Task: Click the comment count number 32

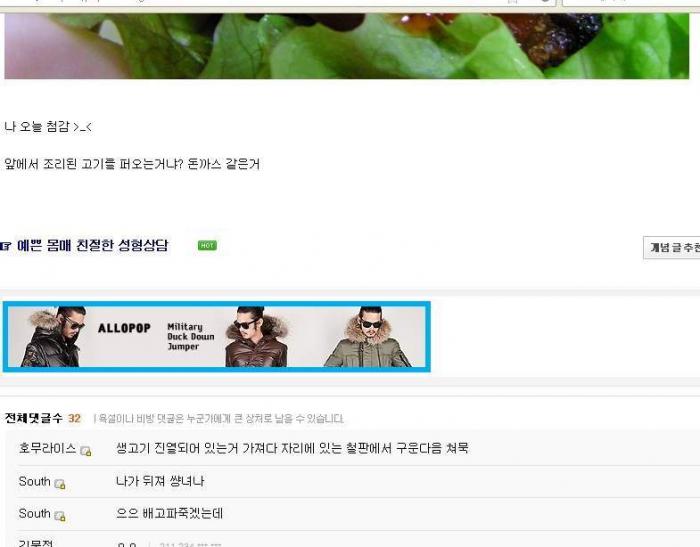Action: pos(74,418)
